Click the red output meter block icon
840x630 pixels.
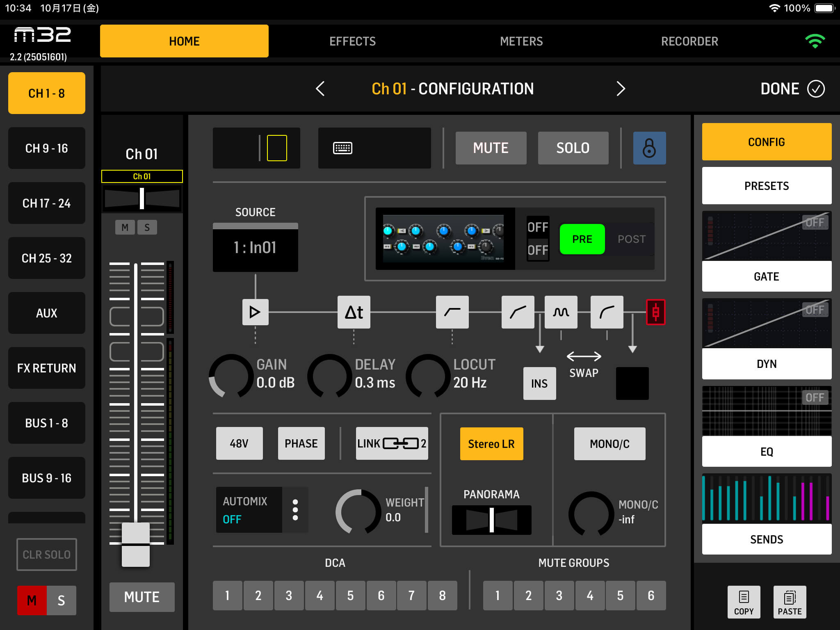tap(655, 312)
